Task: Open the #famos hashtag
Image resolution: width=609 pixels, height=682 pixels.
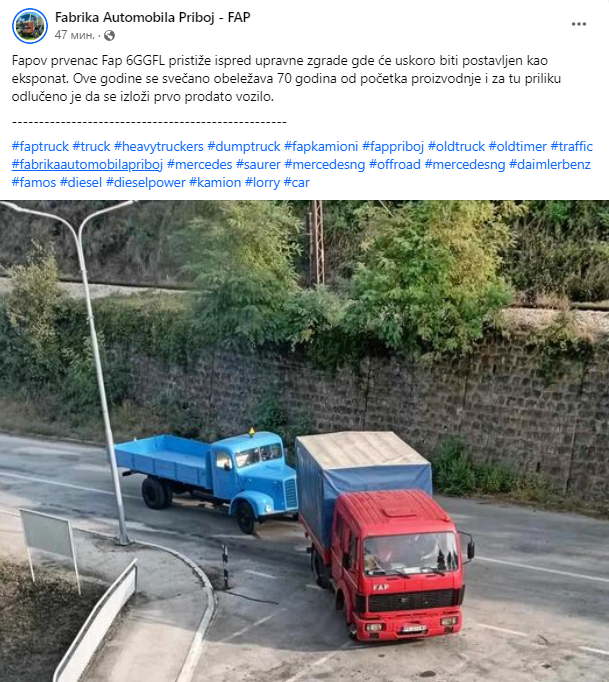Action: coord(34,182)
